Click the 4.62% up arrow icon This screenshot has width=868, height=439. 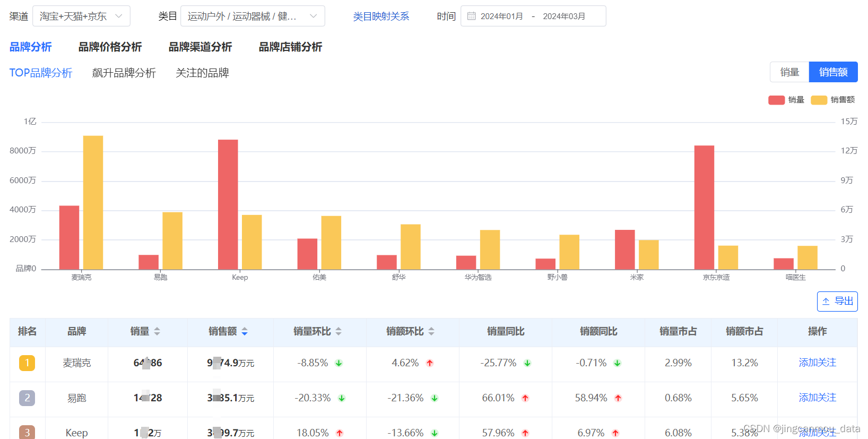tap(430, 363)
